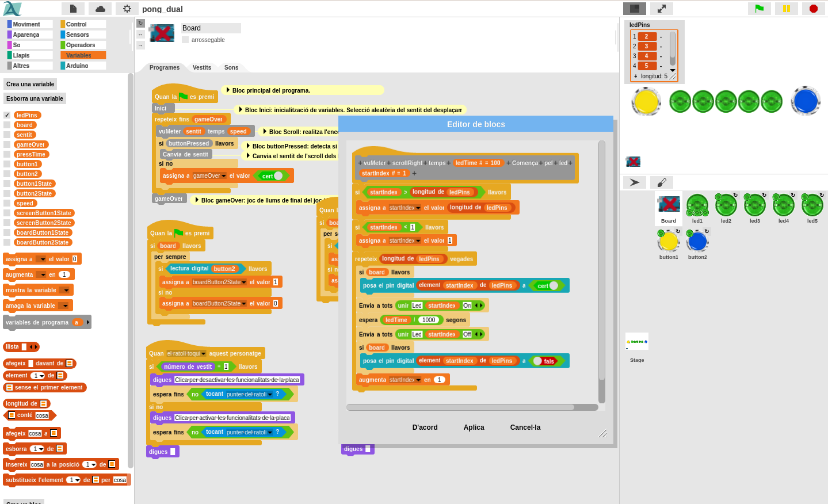The width and height of the screenshot is (828, 504).
Task: Click the file document menu icon
Action: pos(73,9)
